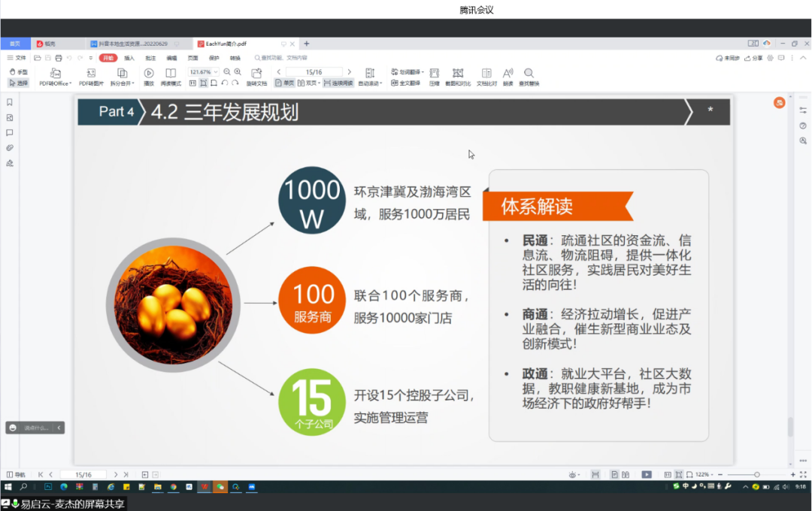
Task: Click the 分享 share button
Action: pos(753,58)
